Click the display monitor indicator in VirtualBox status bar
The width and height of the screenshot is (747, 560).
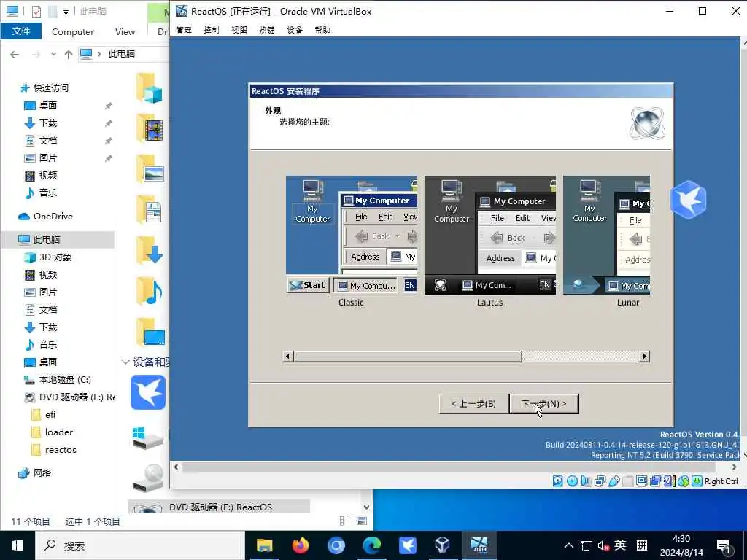click(642, 481)
